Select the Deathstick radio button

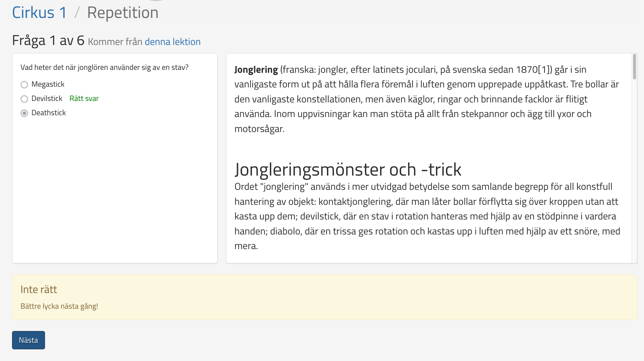[x=25, y=113]
